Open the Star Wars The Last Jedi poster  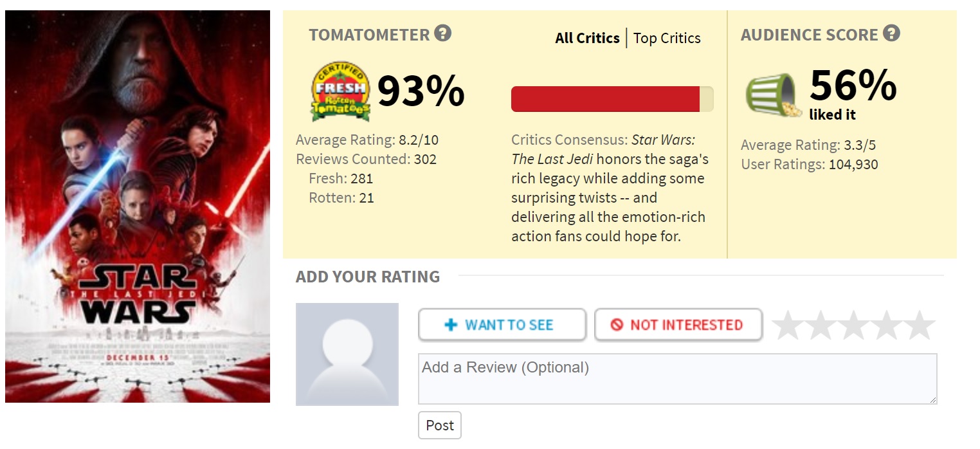tap(138, 206)
